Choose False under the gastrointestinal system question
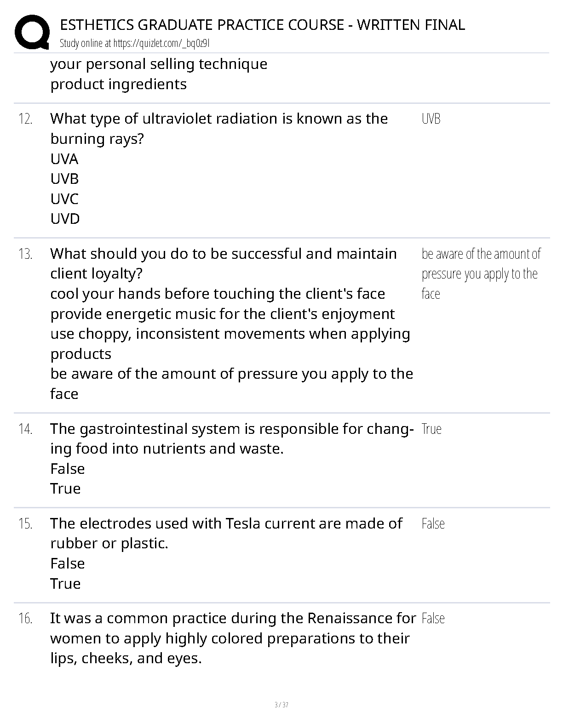 click(x=68, y=469)
